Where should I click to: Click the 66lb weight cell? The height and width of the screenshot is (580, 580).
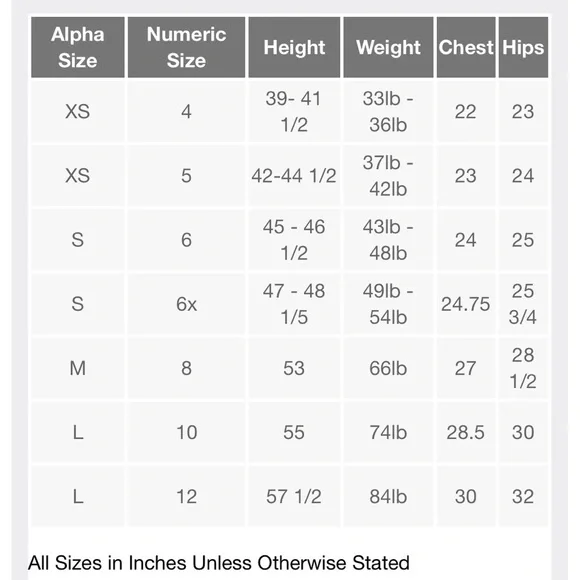pyautogui.click(x=388, y=368)
